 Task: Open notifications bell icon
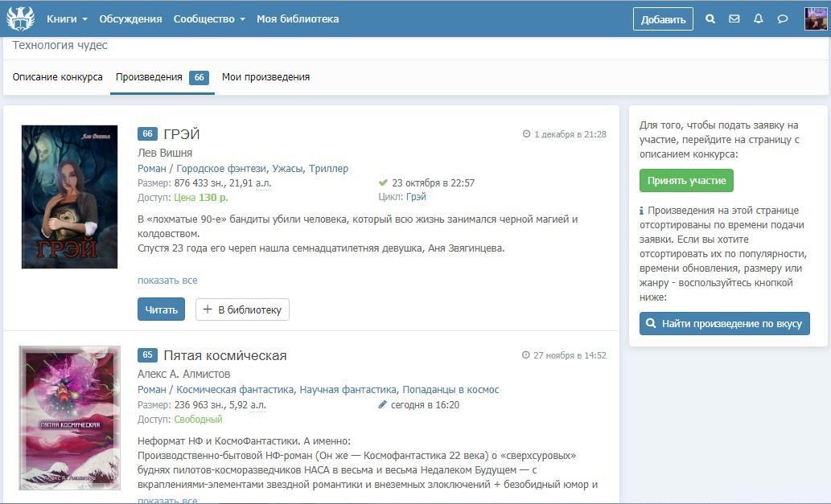(x=758, y=19)
